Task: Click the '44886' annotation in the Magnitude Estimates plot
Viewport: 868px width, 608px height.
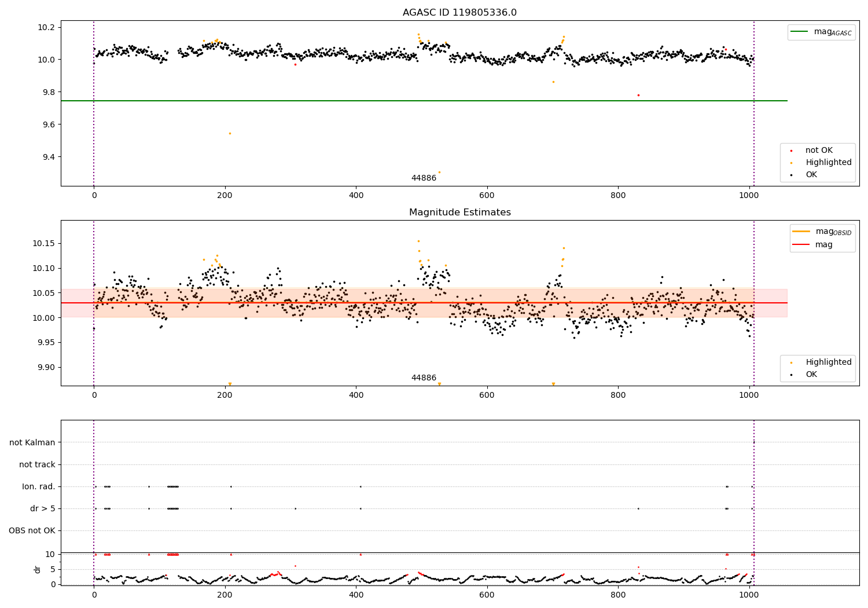Action: pos(424,378)
